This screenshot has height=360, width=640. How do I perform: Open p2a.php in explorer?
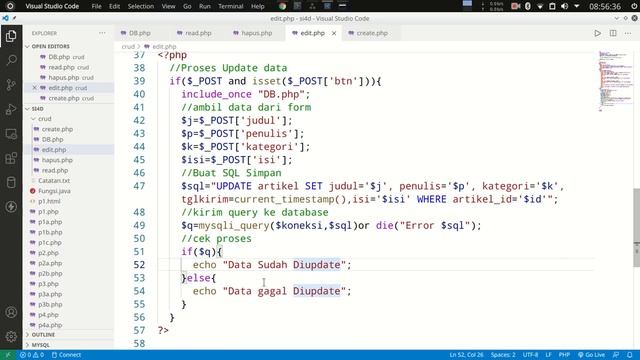pos(50,263)
